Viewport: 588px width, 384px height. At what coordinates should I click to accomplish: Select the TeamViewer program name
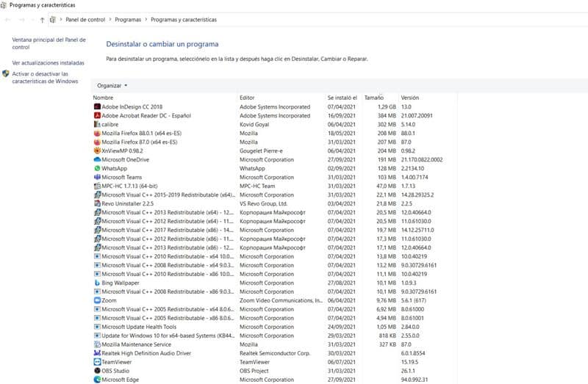coord(117,362)
